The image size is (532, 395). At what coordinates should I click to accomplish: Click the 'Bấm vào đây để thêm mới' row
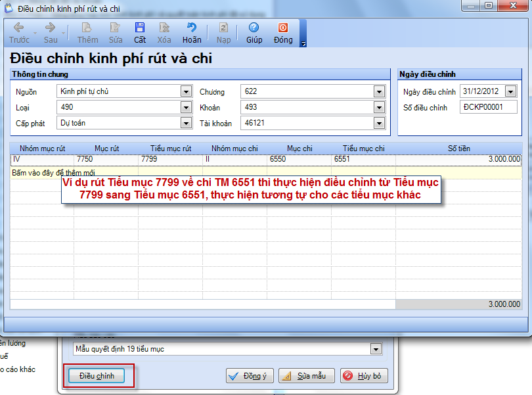[x=53, y=173]
